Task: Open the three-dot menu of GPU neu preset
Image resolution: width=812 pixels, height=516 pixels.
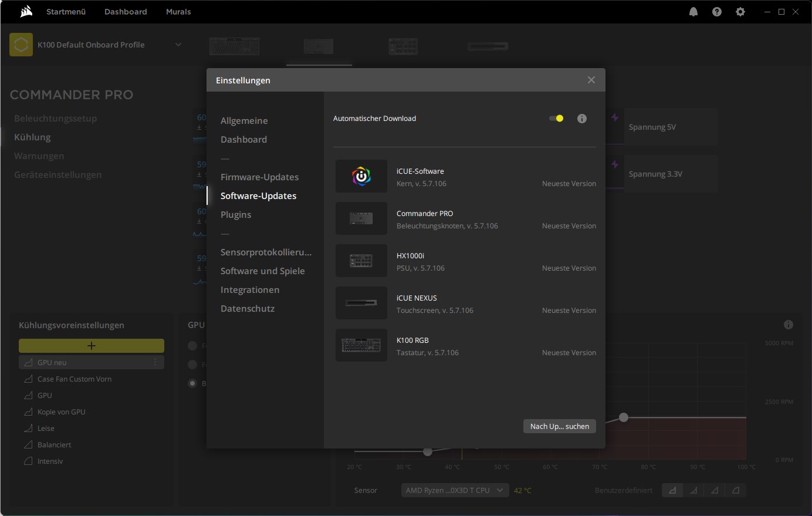Action: 155,362
